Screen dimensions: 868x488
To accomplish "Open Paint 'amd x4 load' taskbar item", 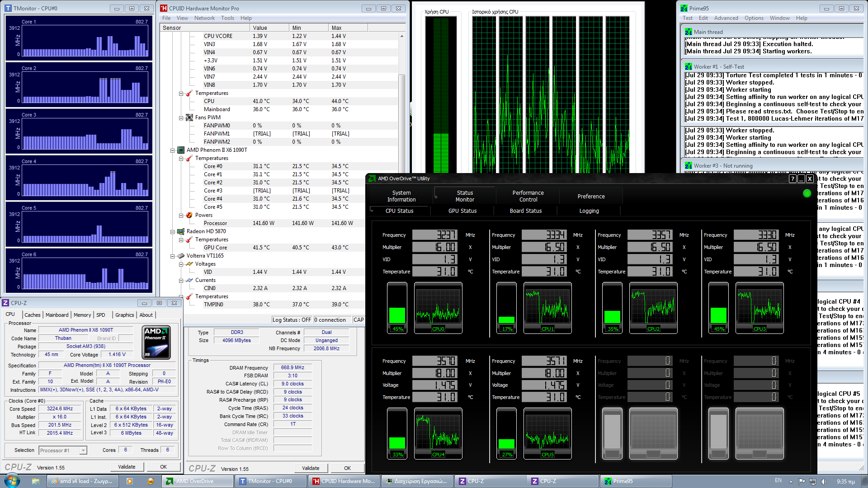I will (x=83, y=481).
